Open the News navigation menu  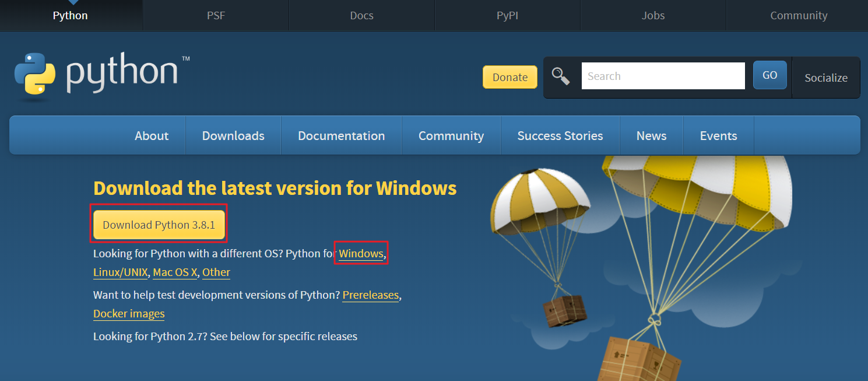[651, 135]
